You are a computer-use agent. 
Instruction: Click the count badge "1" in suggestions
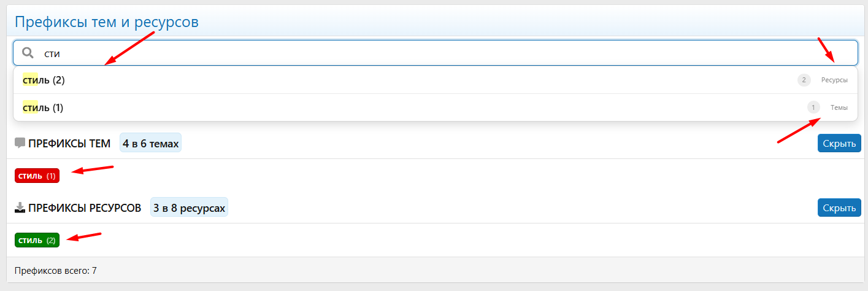813,107
